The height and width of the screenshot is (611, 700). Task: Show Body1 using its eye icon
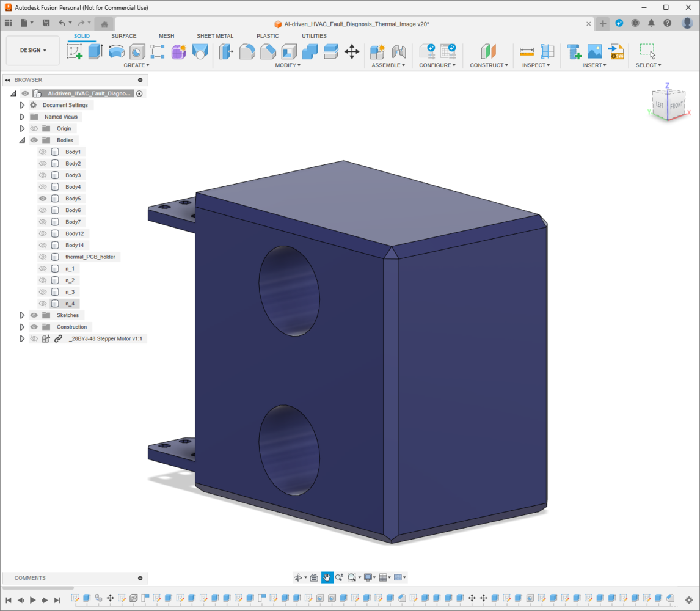(43, 152)
